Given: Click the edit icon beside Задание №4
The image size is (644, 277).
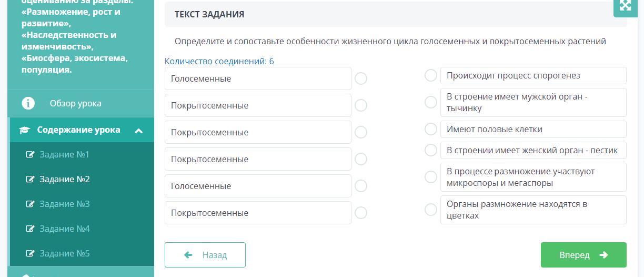Looking at the screenshot, I should click(x=30, y=229).
